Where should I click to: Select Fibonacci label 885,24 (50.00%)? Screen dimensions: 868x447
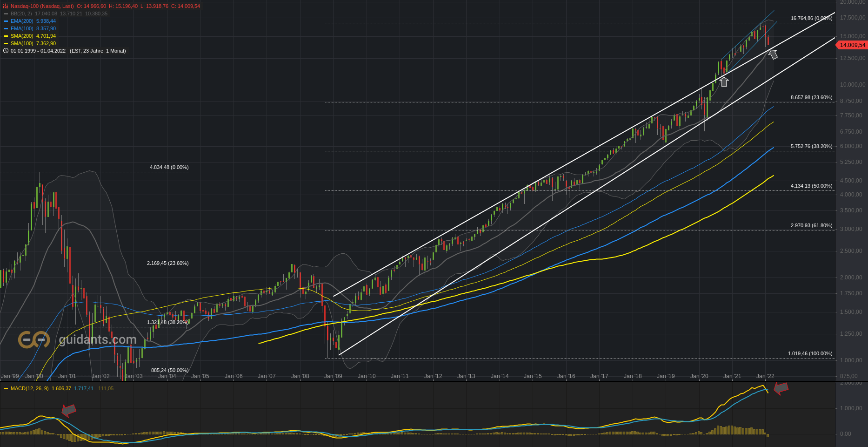[x=170, y=371]
